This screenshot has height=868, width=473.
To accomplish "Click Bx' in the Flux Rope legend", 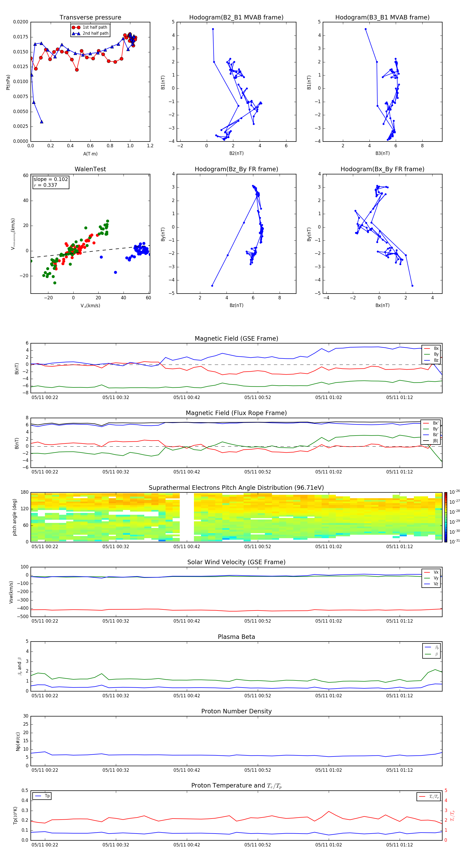I will coord(431,423).
